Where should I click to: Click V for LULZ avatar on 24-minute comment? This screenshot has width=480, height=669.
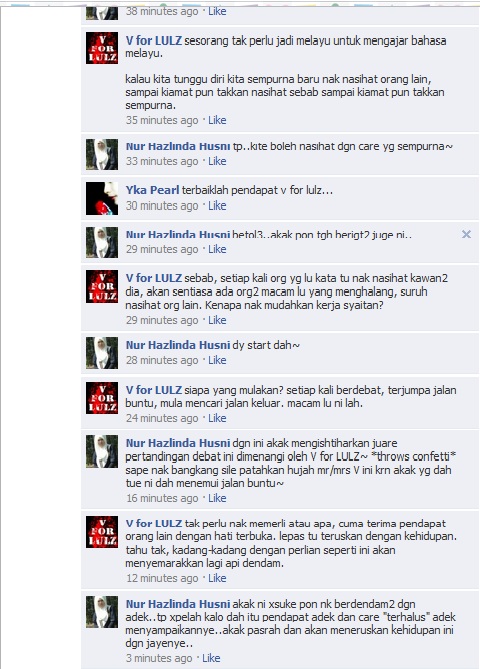point(102,398)
